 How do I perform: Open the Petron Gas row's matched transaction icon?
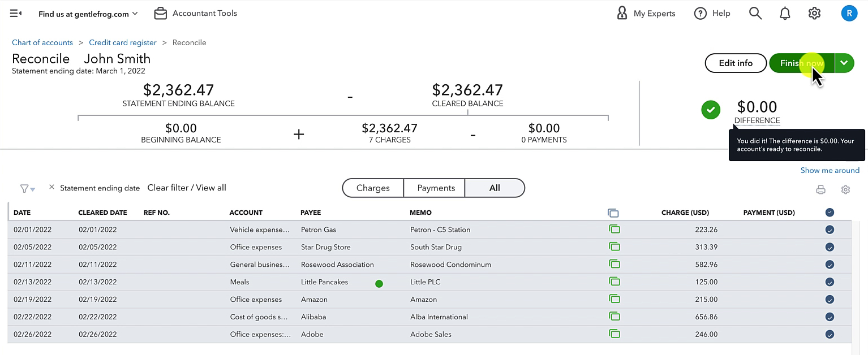click(x=614, y=229)
